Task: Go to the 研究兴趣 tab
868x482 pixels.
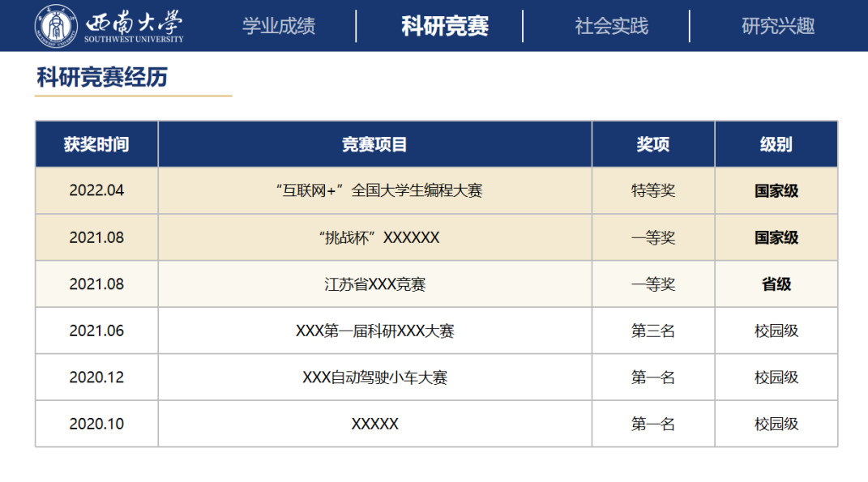Action: tap(778, 26)
